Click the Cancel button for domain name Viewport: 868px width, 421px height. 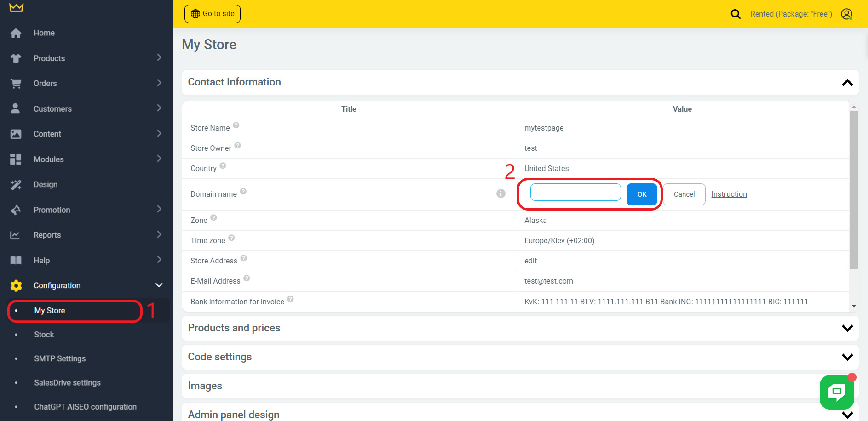point(684,194)
